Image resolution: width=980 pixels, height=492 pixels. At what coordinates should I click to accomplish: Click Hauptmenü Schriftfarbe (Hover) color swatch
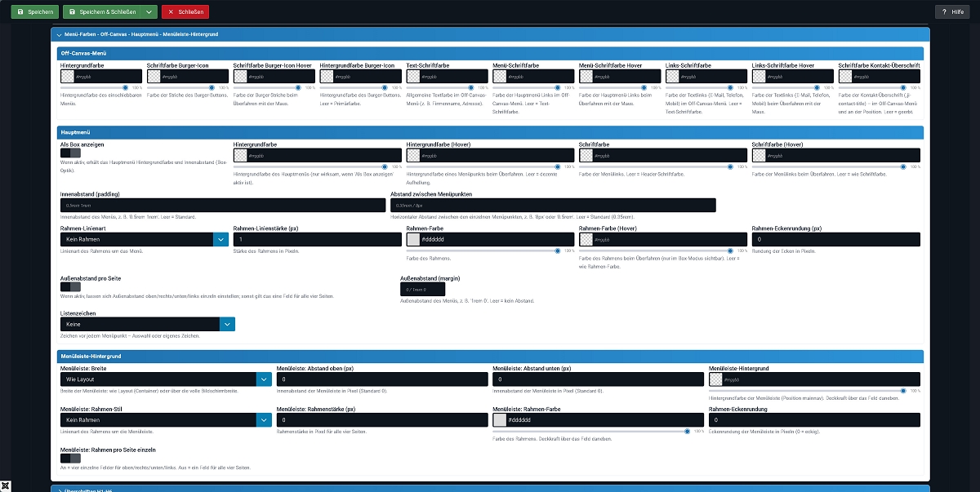click(x=759, y=155)
